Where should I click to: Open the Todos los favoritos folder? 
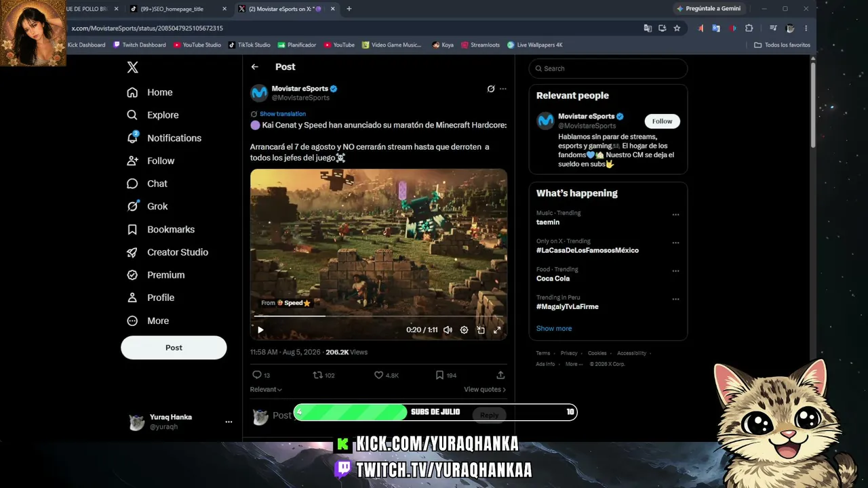pos(782,45)
